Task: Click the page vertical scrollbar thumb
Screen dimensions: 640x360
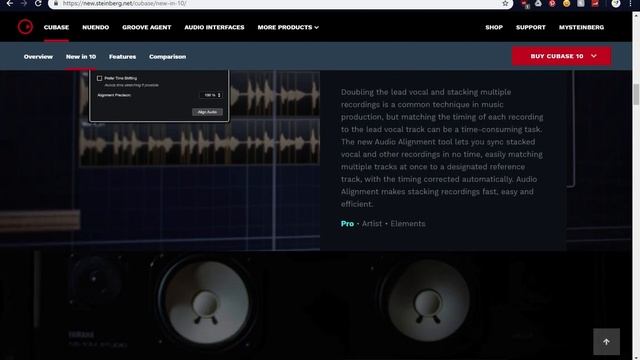Action: point(636,94)
